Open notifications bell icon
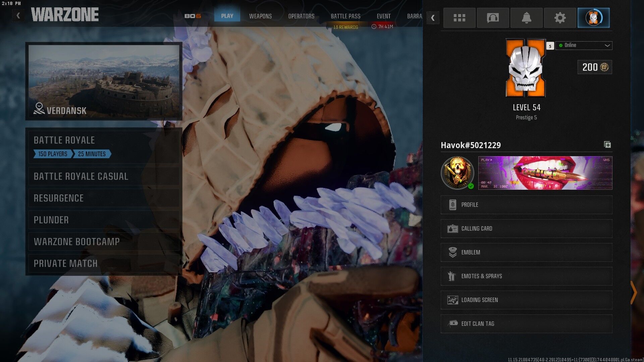644x362 pixels. (x=526, y=18)
